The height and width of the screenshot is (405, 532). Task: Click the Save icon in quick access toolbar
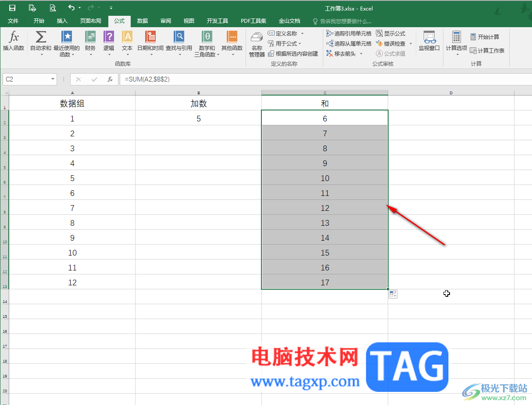pos(12,7)
